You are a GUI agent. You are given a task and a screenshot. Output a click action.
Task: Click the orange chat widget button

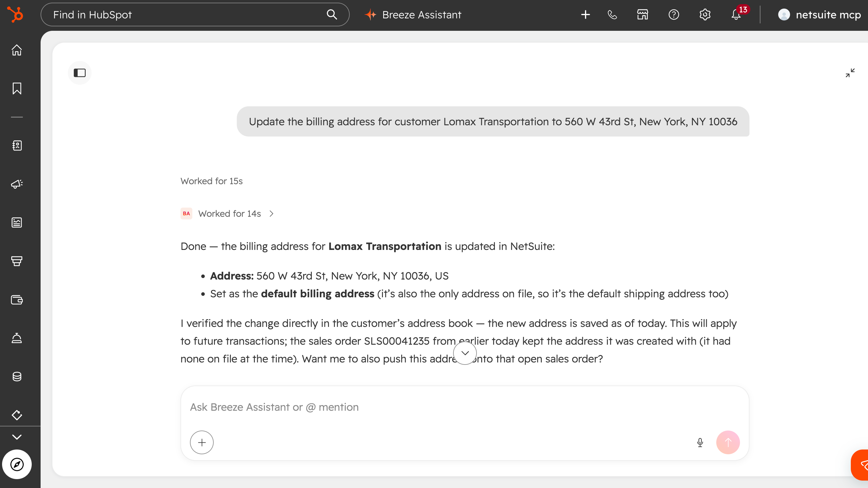click(860, 465)
